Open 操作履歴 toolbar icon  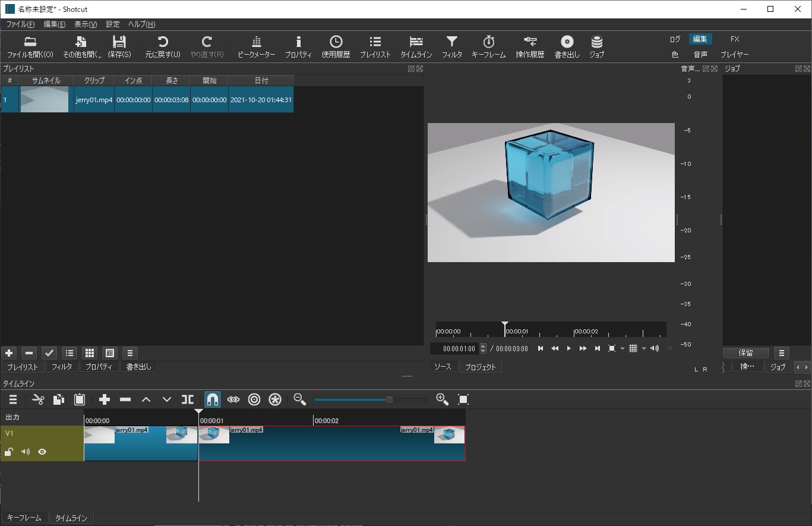(x=530, y=47)
